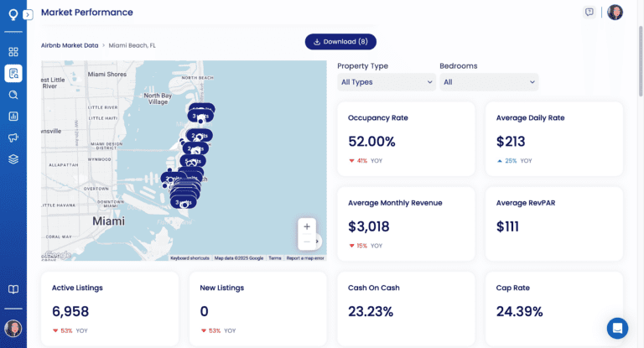
Task: Expand the sidebar with the arrow toggle
Action: pyautogui.click(x=28, y=14)
